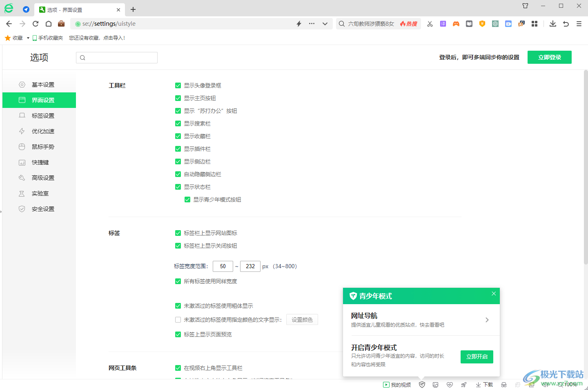The height and width of the screenshot is (390, 588).
Task: Open 高级设置 in sidebar
Action: (x=39, y=178)
